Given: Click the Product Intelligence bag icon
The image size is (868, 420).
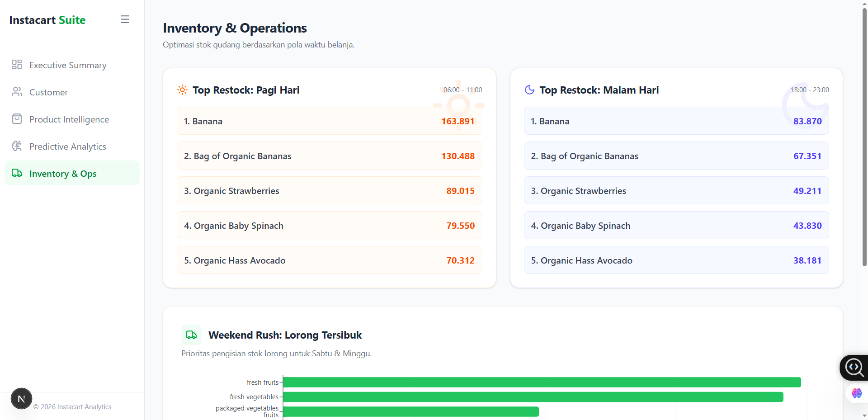Looking at the screenshot, I should point(17,119).
